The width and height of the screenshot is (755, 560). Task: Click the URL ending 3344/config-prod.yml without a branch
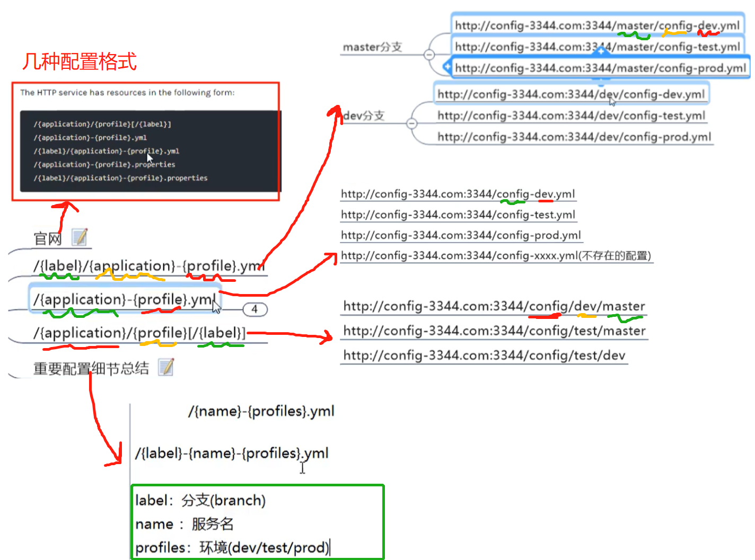pyautogui.click(x=461, y=235)
